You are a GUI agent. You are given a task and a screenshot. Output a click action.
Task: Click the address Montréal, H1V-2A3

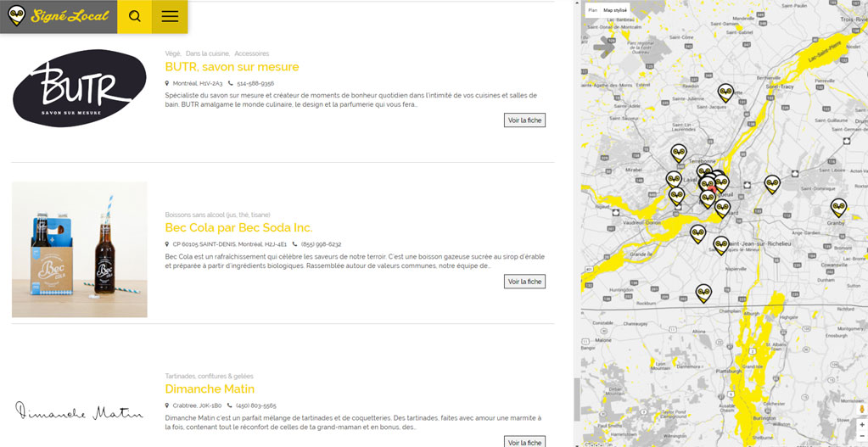[x=198, y=83]
